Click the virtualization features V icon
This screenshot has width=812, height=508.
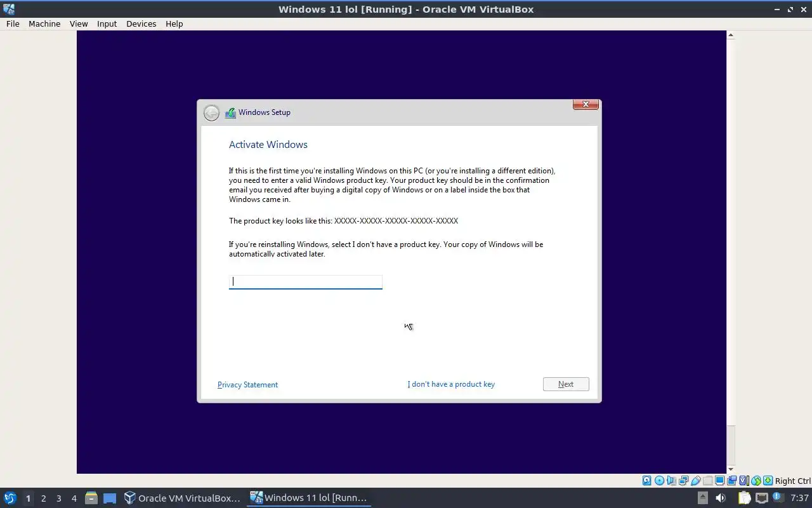click(744, 481)
